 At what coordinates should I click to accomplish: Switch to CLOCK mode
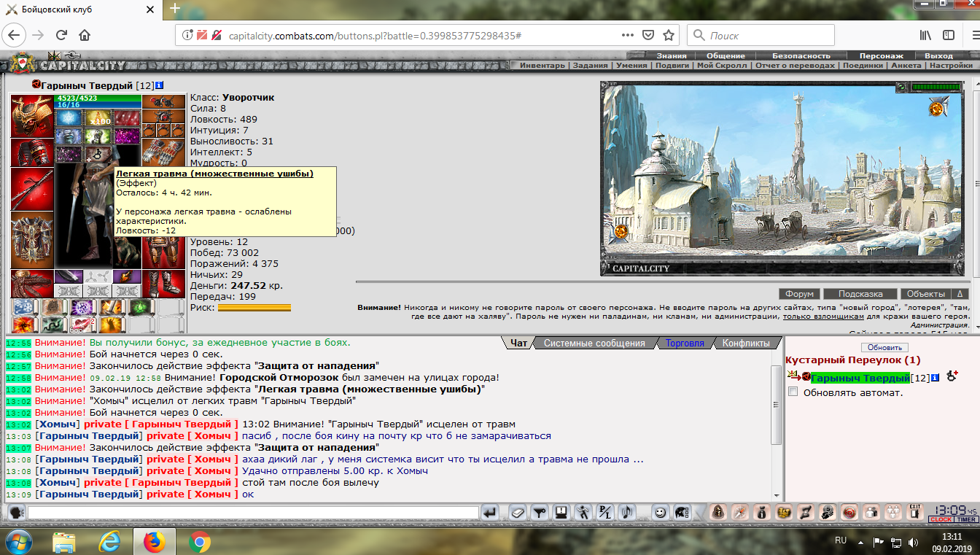click(x=940, y=520)
